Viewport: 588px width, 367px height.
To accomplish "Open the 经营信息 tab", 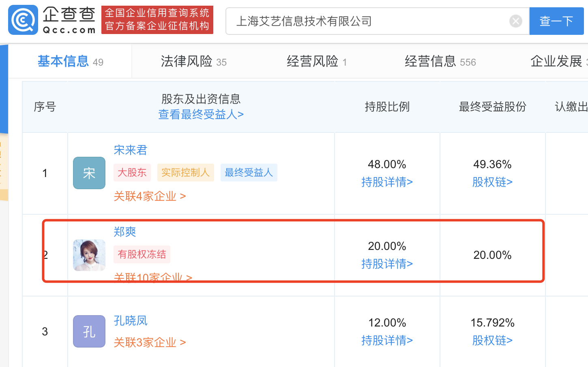I will [440, 62].
